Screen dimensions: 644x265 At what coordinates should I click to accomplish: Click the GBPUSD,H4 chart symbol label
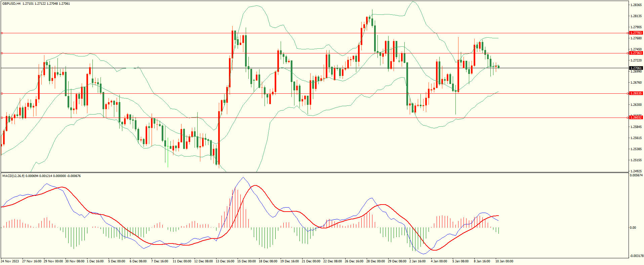11,4
